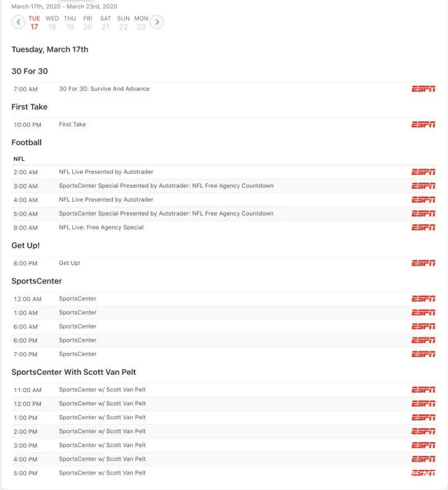The height and width of the screenshot is (490, 448).
Task: Select the 6:00 PM SportsCenter row
Action: coord(78,341)
